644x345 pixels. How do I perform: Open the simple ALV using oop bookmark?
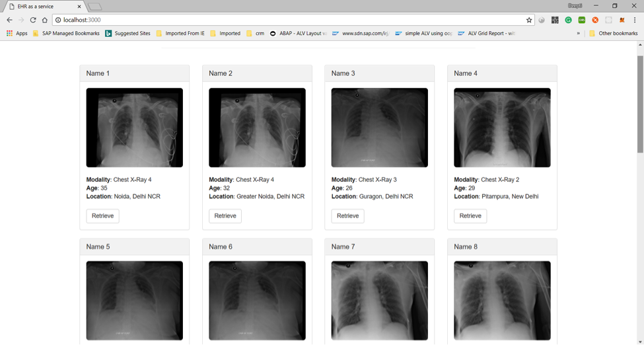coord(423,33)
